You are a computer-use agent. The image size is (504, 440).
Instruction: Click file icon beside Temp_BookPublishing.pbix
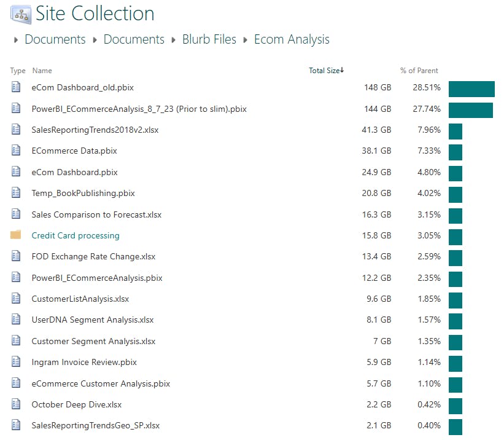16,193
